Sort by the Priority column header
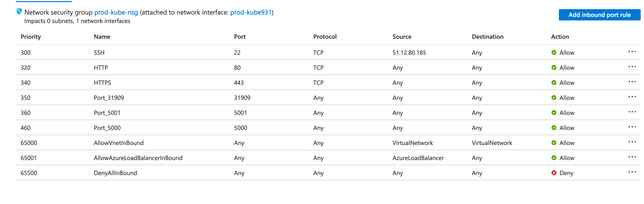 coord(31,37)
